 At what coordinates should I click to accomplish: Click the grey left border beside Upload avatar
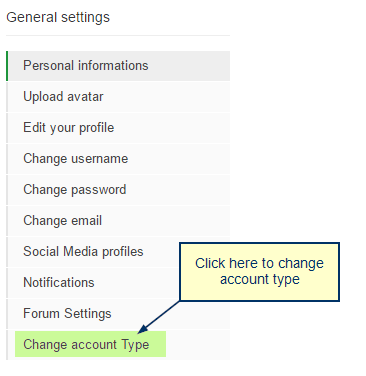(x=7, y=97)
